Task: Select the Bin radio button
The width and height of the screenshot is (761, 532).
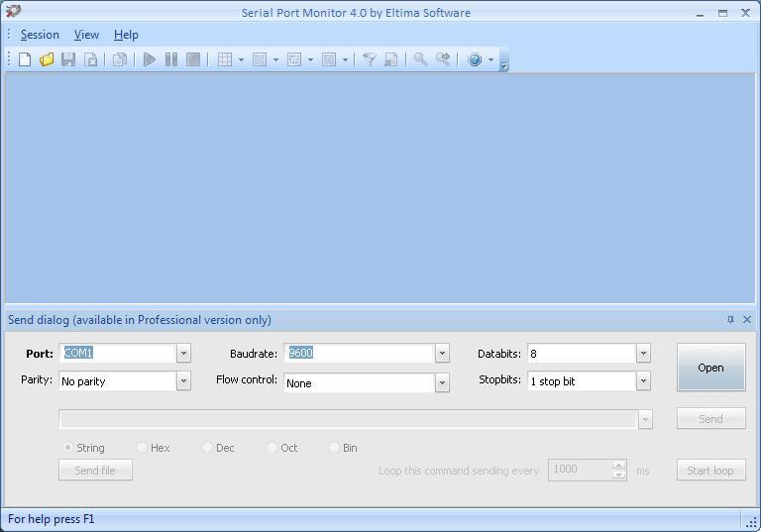Action: 334,447
